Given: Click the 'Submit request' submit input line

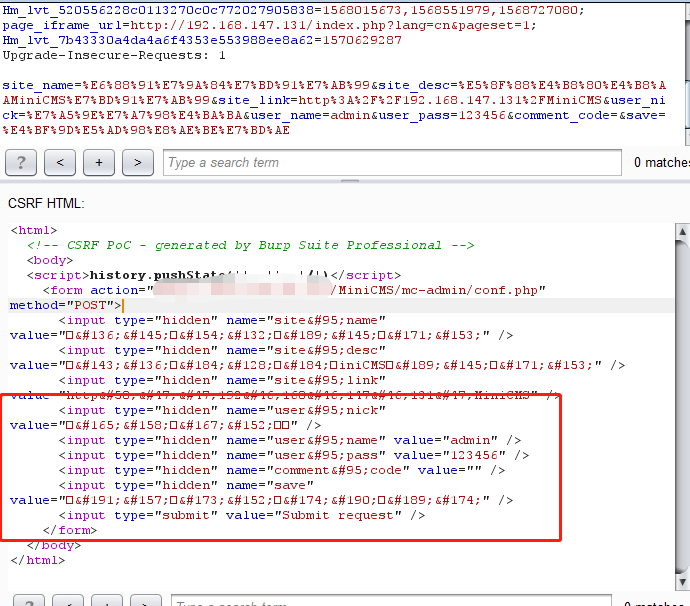Looking at the screenshot, I should coord(242,515).
